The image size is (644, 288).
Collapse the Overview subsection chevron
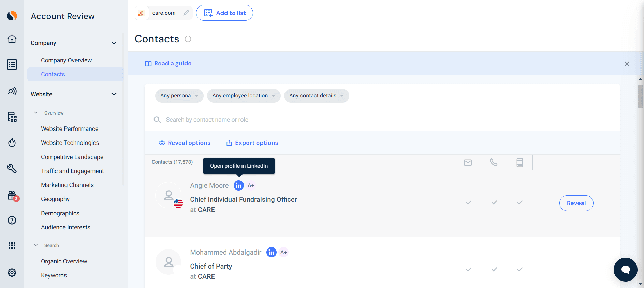(36, 113)
